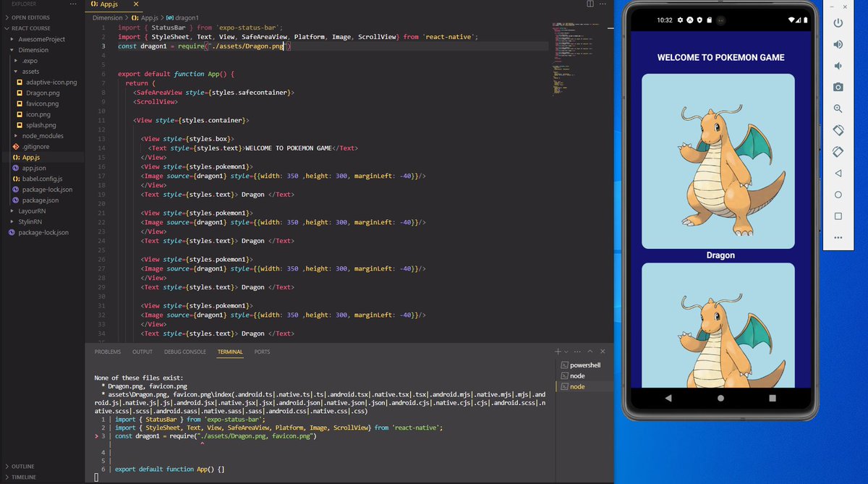
Task: Open app.json in the explorer
Action: tap(34, 168)
